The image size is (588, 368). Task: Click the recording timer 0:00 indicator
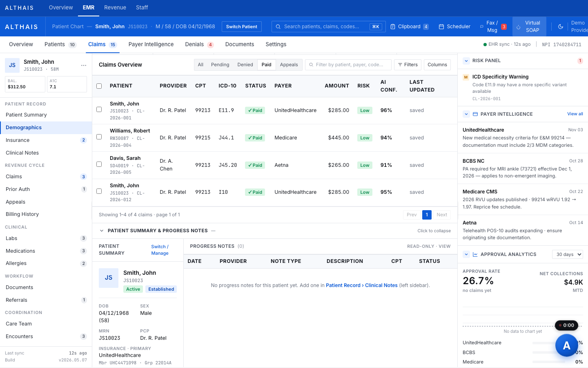tap(566, 325)
